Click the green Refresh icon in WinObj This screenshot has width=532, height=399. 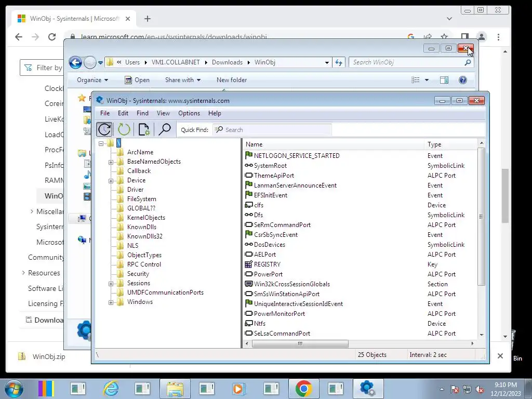tap(124, 129)
